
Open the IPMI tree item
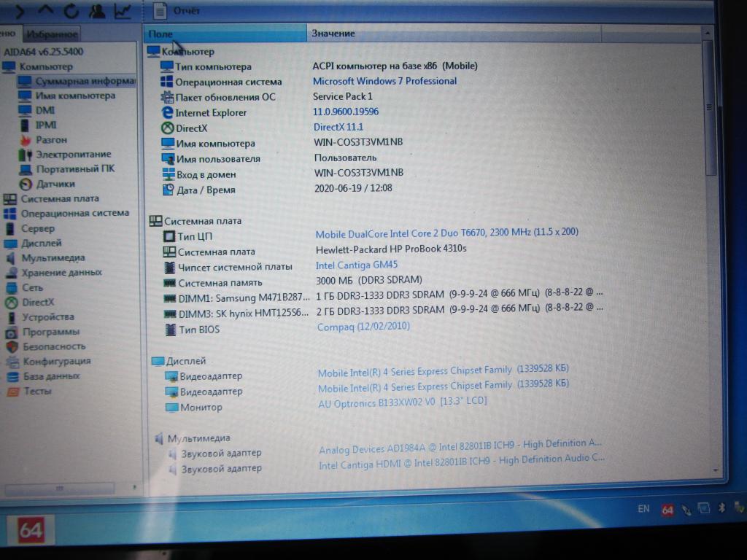46,125
